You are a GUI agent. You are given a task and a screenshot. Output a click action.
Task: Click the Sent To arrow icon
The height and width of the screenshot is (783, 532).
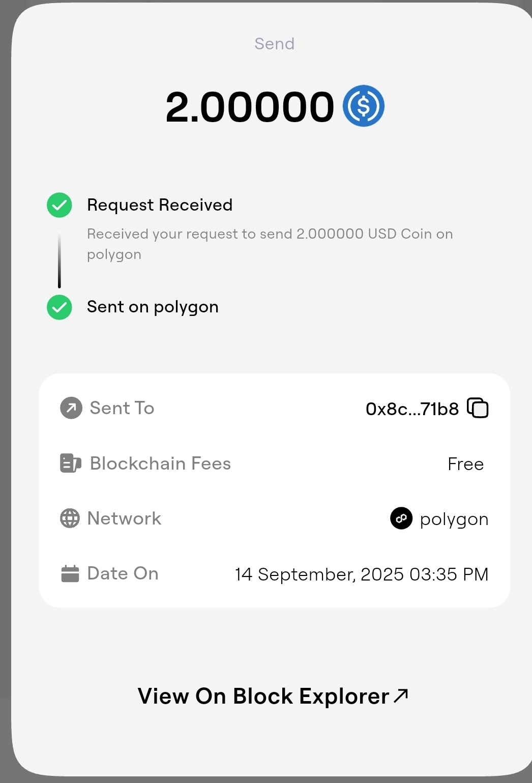(x=71, y=408)
